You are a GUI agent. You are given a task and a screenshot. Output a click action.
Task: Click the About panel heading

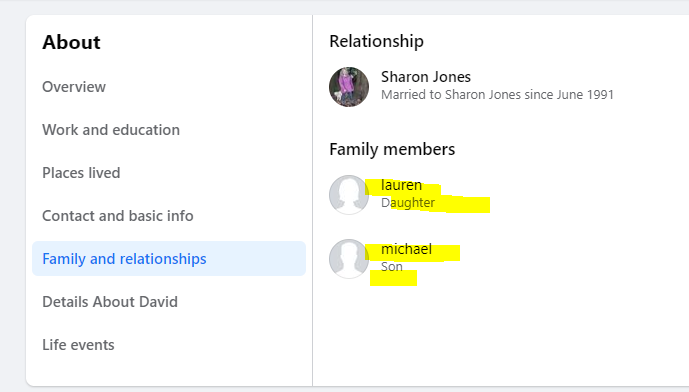(71, 42)
